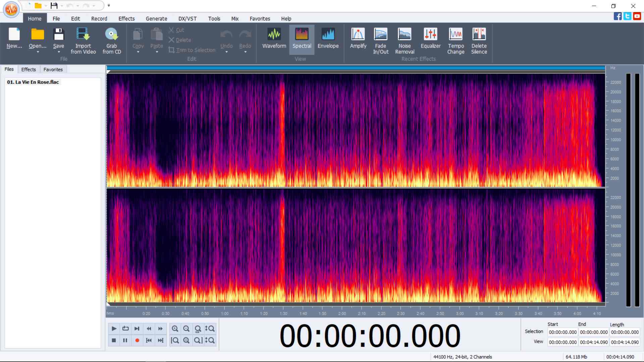
Task: Click the red Record button
Action: click(x=137, y=340)
